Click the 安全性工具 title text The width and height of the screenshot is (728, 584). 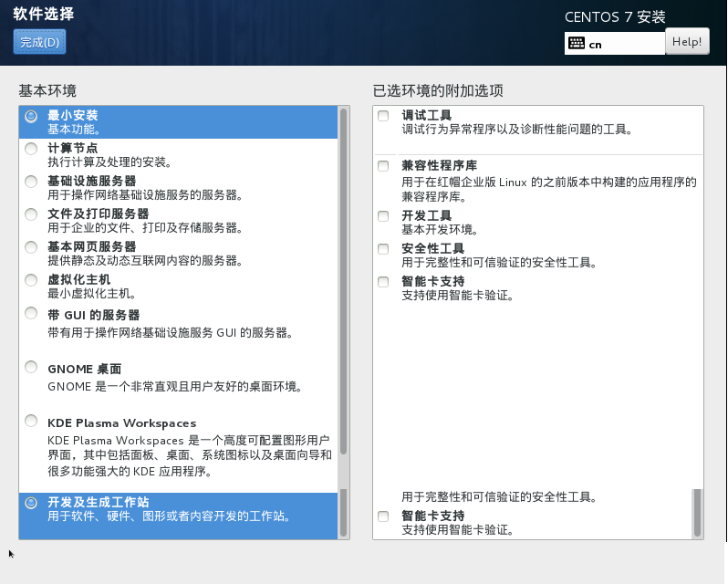[x=432, y=249]
